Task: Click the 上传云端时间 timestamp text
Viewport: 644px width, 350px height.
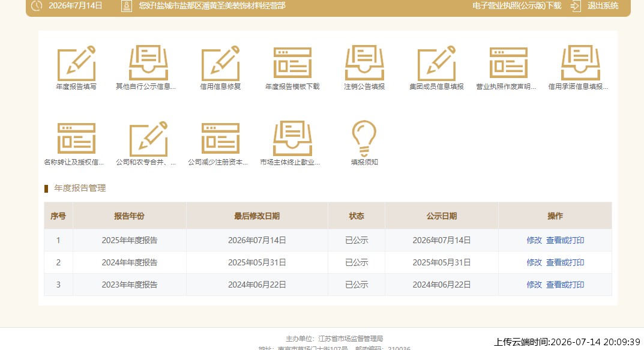Action: pos(567,342)
